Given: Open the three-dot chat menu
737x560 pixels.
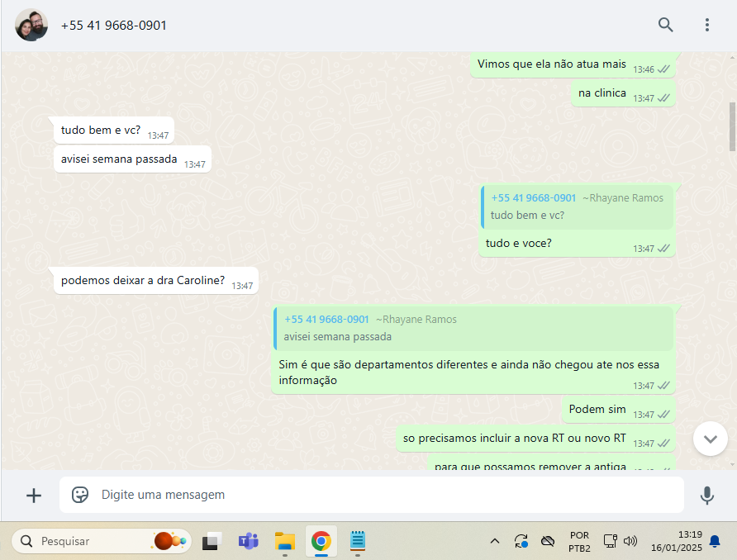Looking at the screenshot, I should [x=707, y=25].
